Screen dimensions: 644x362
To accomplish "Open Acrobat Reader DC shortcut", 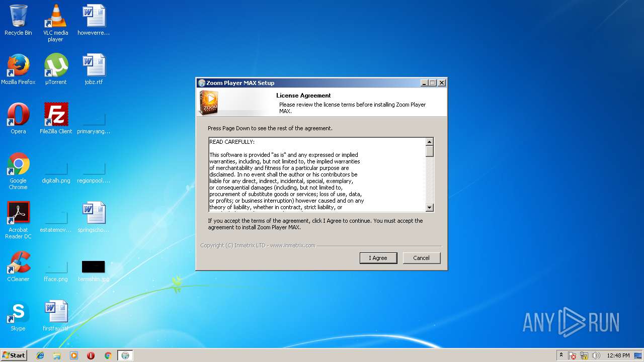I will 18,220.
